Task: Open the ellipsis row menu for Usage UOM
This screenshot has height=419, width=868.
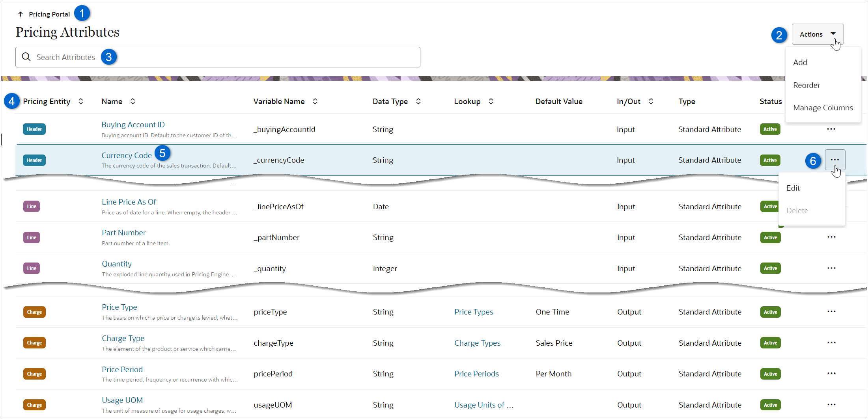Action: [831, 404]
